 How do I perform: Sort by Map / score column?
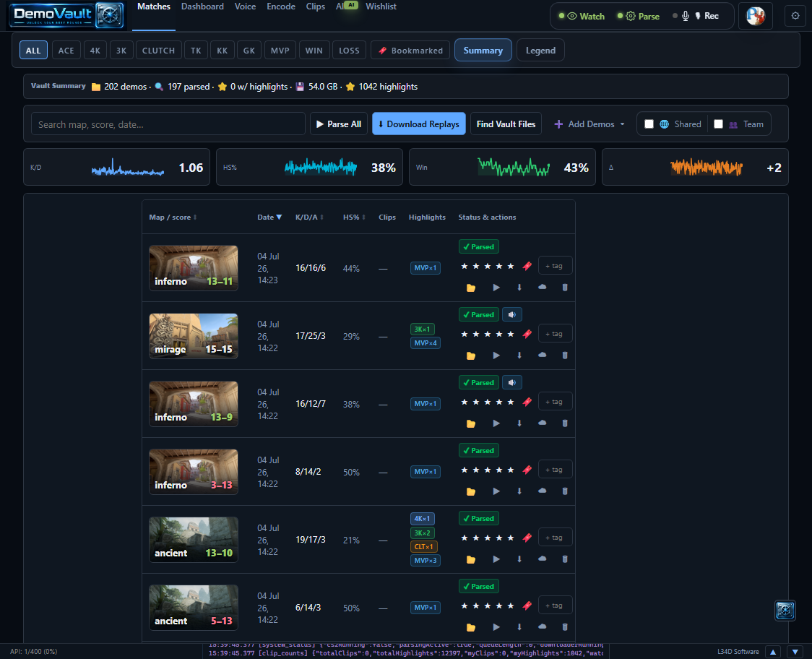(x=173, y=217)
